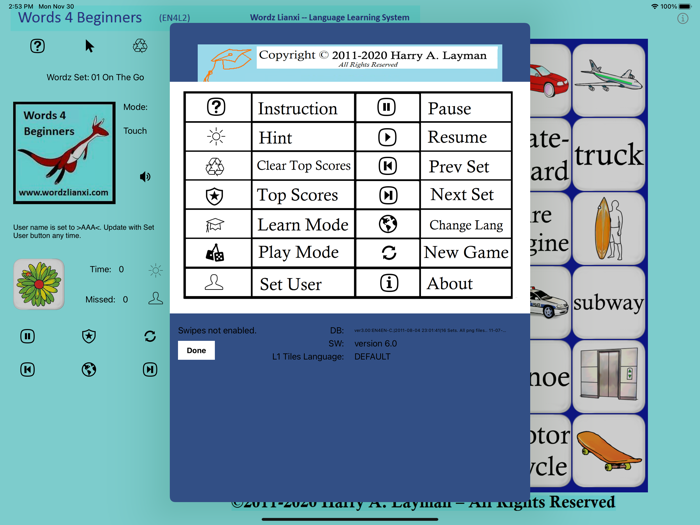Tap the Prev Set skip-back icon in help table
The width and height of the screenshot is (700, 525).
tap(388, 166)
